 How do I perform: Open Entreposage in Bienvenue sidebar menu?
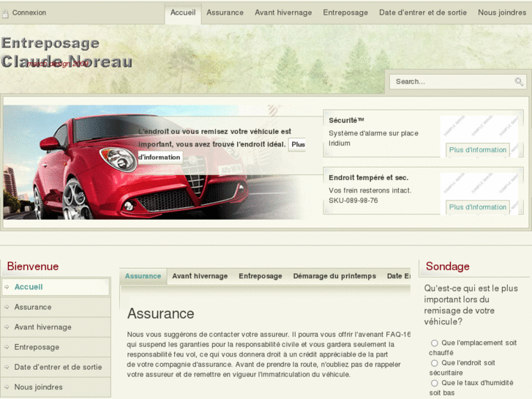coord(56,347)
